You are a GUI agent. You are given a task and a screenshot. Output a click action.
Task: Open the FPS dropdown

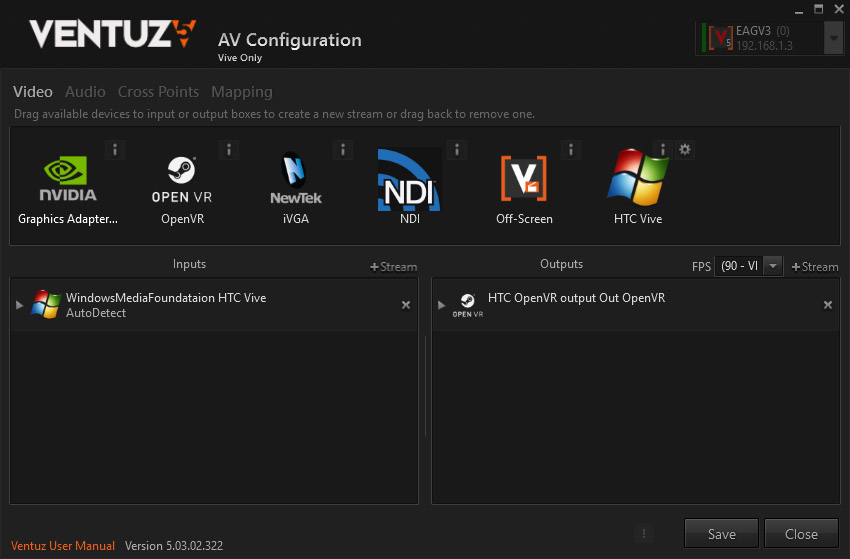(x=772, y=266)
